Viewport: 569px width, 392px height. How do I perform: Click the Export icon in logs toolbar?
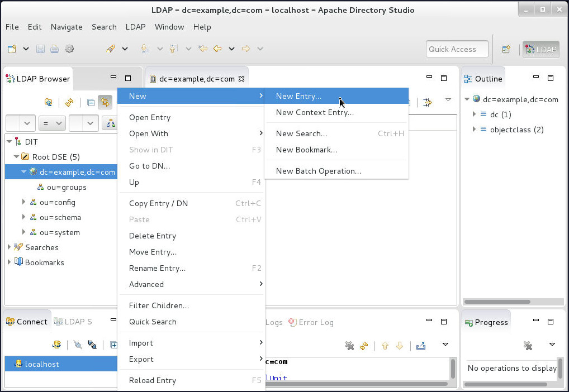421,346
